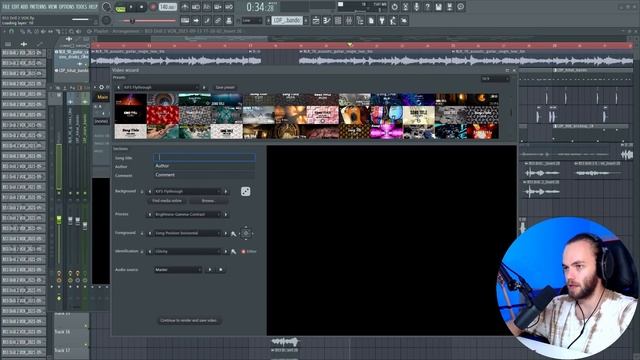Open the Audio source Master dropdown
The height and width of the screenshot is (360, 640).
178,270
